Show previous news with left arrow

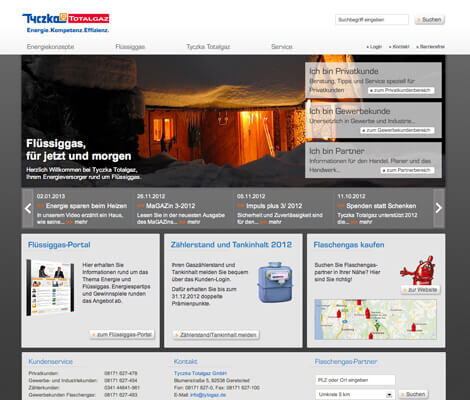(28, 208)
